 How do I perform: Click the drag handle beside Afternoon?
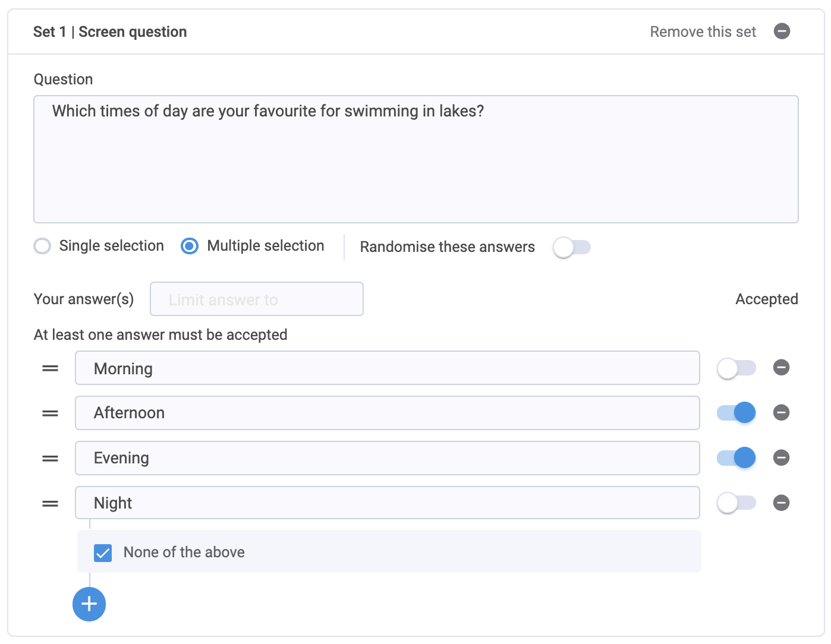[x=50, y=413]
